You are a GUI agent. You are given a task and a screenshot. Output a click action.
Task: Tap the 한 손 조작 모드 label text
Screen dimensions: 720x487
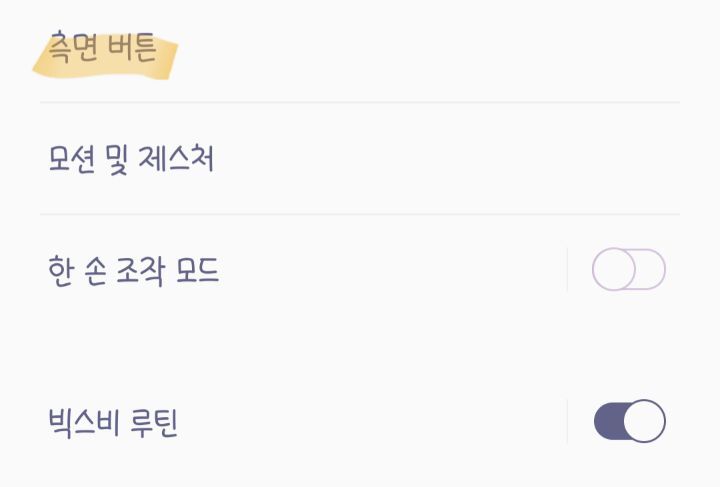click(133, 270)
